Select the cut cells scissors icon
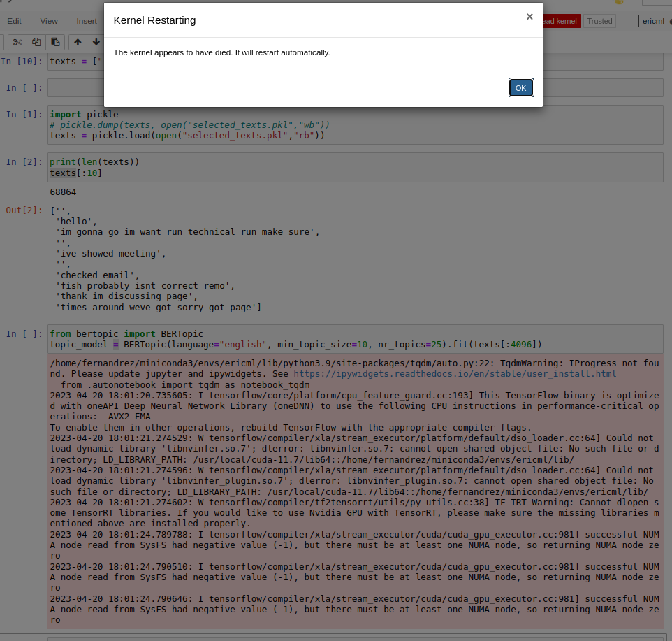Image resolution: width=672 pixels, height=641 pixels. point(17,42)
